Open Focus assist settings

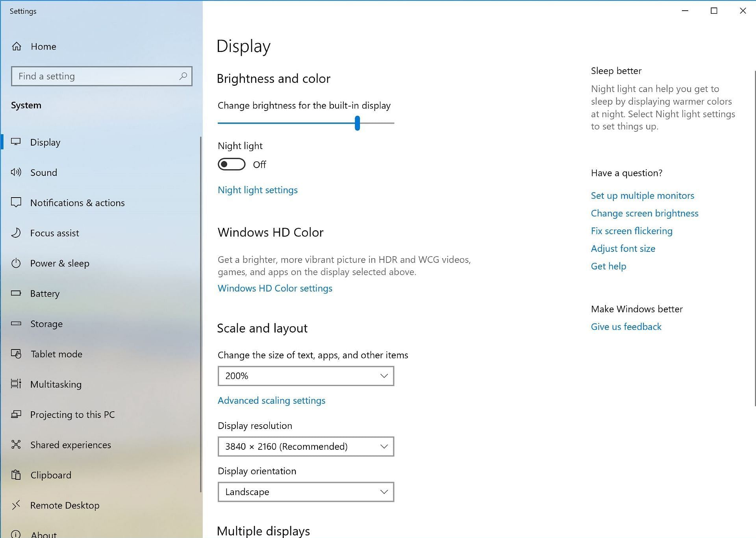[x=55, y=233]
